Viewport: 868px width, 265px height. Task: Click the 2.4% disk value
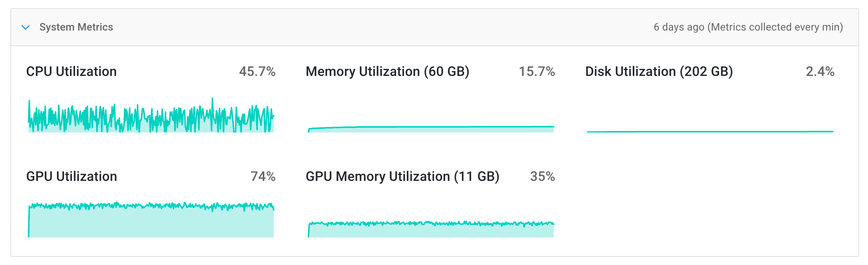[x=820, y=71]
